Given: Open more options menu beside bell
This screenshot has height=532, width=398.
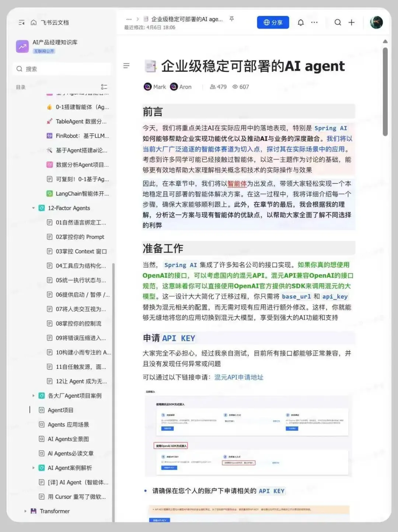Looking at the screenshot, I should 314,22.
